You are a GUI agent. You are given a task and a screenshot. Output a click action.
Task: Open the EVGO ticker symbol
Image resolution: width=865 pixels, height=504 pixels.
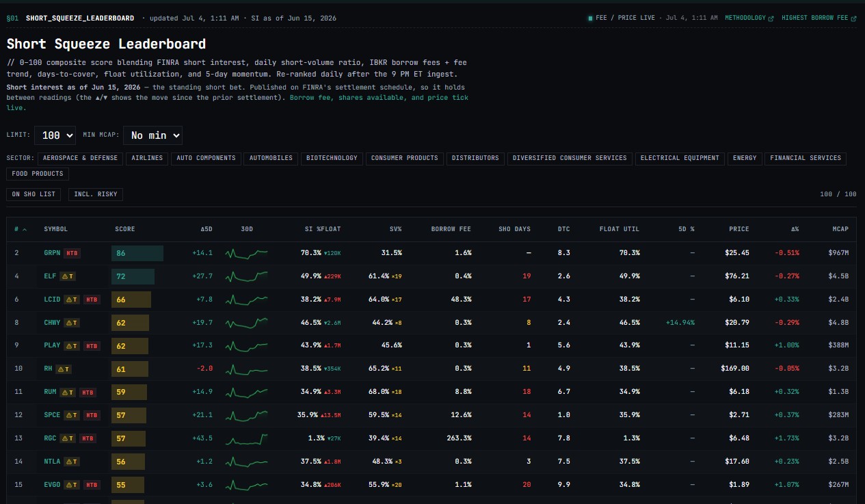[52, 486]
